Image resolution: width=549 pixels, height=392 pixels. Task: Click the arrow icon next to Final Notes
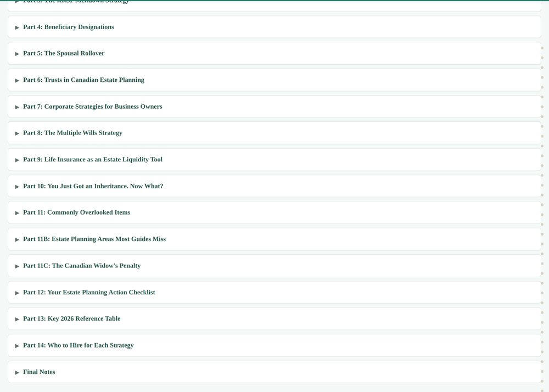[17, 372]
